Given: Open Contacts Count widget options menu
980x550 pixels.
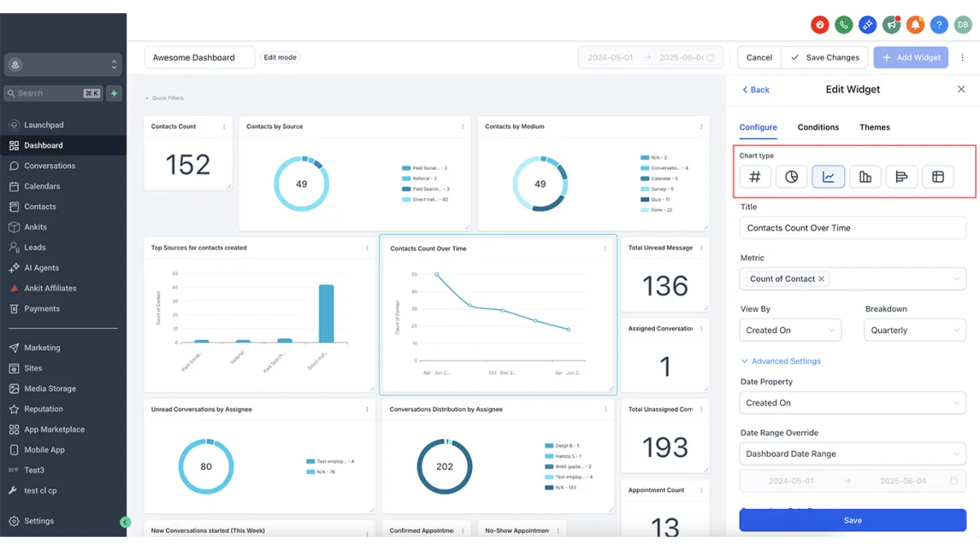Looking at the screenshot, I should point(225,126).
